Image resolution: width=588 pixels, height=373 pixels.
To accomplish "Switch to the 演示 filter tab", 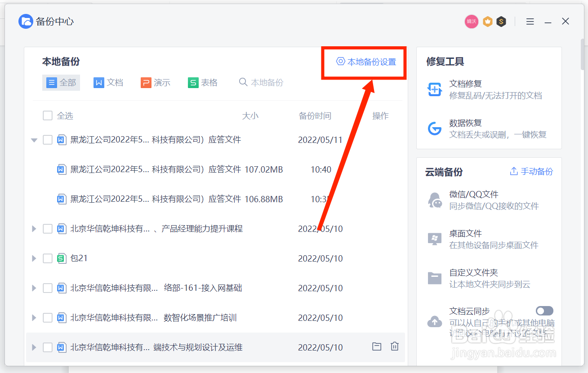I will click(x=156, y=82).
